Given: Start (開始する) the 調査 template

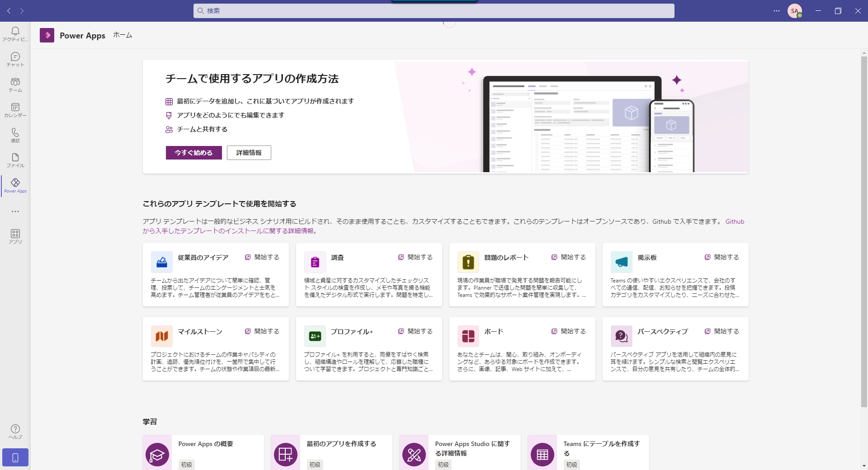Looking at the screenshot, I should coord(415,257).
